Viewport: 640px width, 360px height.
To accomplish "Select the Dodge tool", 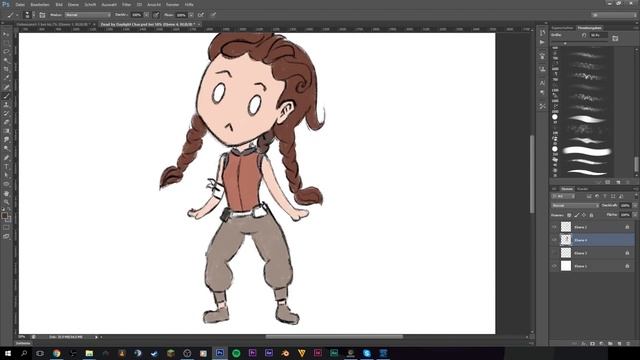I will (x=6, y=149).
